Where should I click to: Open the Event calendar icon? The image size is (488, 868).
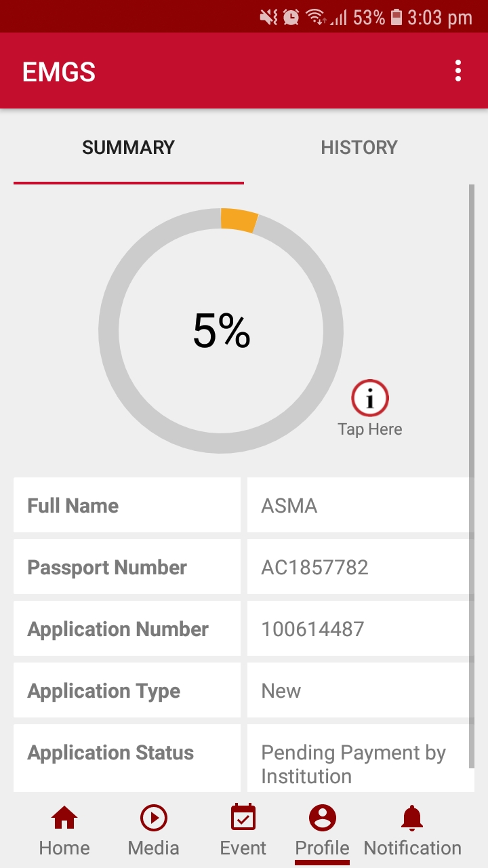click(x=243, y=818)
